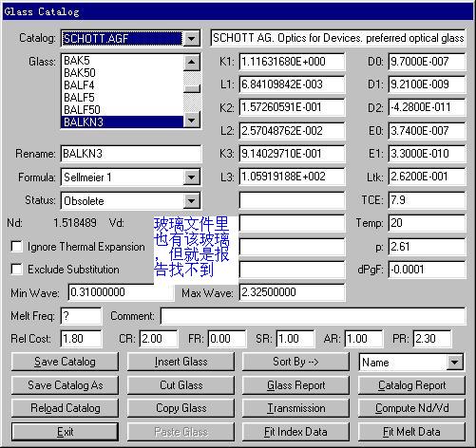476x448 pixels.
Task: Click the L3 coefficient field
Action: coord(292,177)
